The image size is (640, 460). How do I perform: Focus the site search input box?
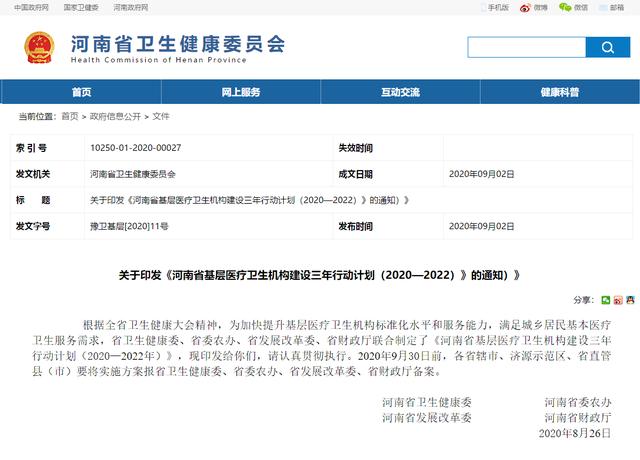[x=526, y=47]
